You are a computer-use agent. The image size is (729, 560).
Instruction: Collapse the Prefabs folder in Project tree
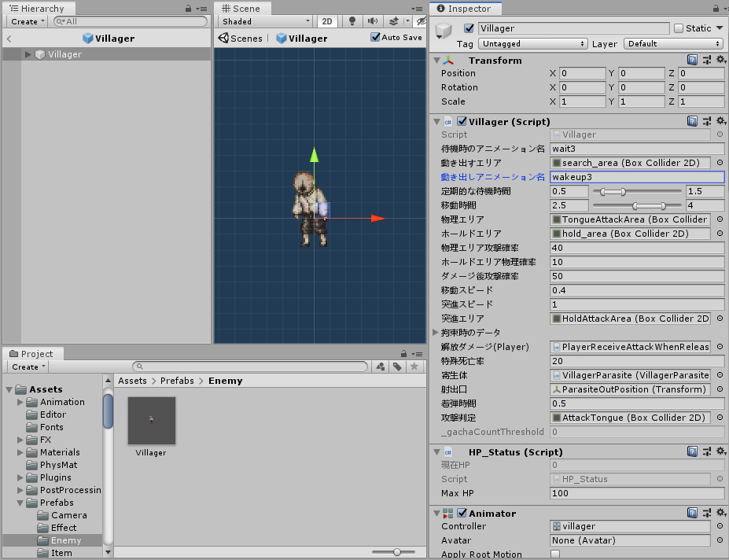[18, 503]
